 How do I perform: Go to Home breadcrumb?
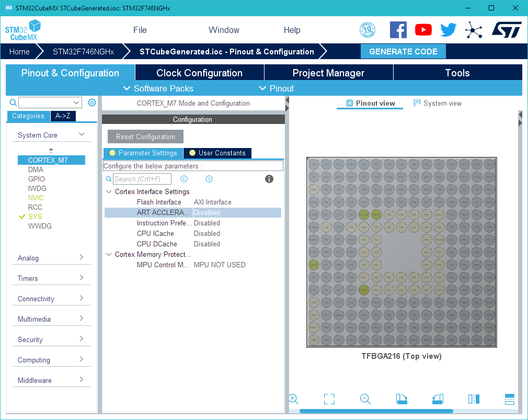point(19,52)
